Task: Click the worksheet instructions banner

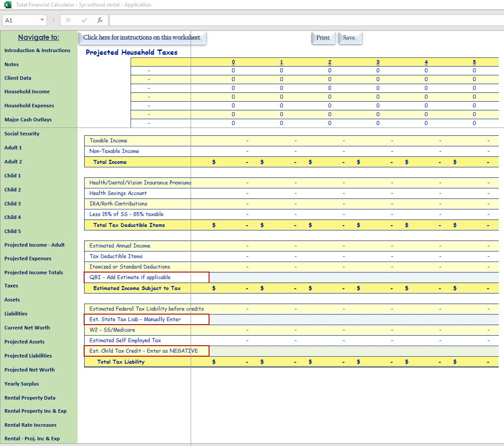Action: (142, 38)
